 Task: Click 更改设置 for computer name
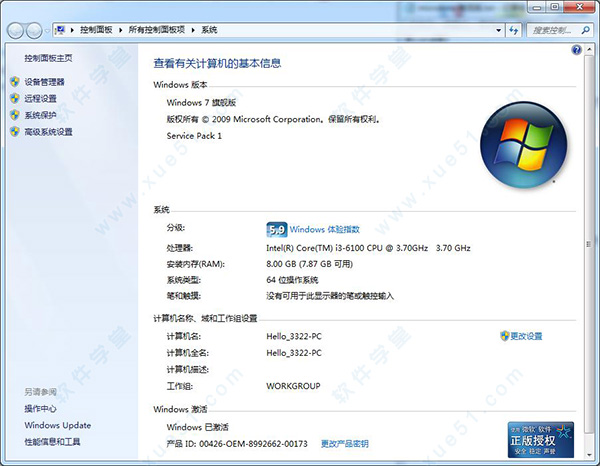click(x=527, y=336)
